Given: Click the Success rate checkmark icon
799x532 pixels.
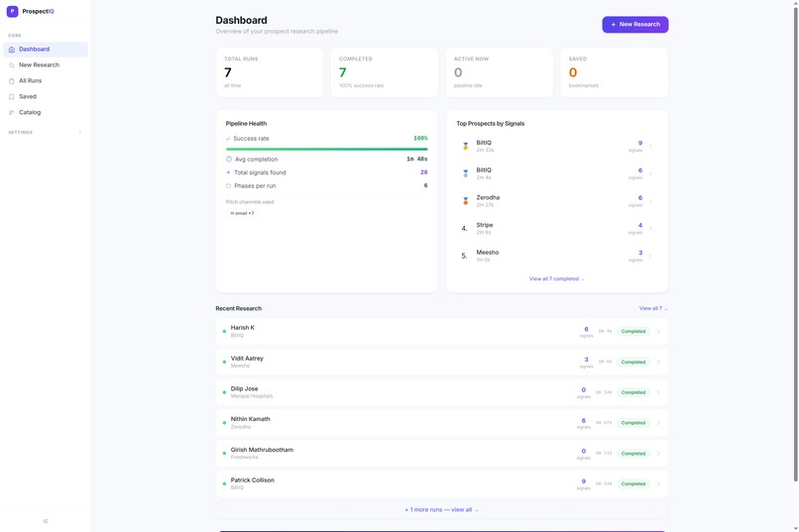Looking at the screenshot, I should coord(228,139).
